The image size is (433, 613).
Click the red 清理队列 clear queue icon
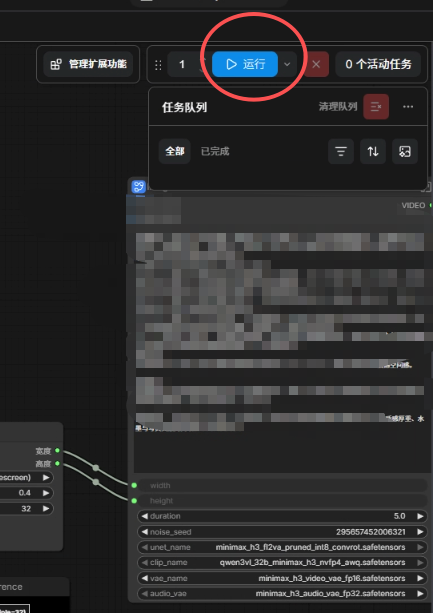(376, 106)
